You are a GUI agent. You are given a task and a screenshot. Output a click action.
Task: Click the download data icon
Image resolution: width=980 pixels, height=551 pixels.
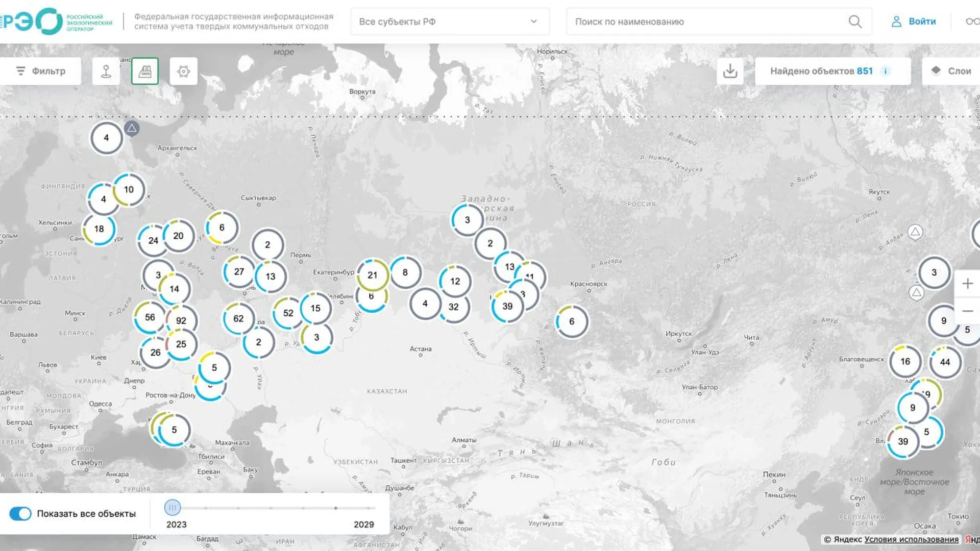pyautogui.click(x=730, y=71)
